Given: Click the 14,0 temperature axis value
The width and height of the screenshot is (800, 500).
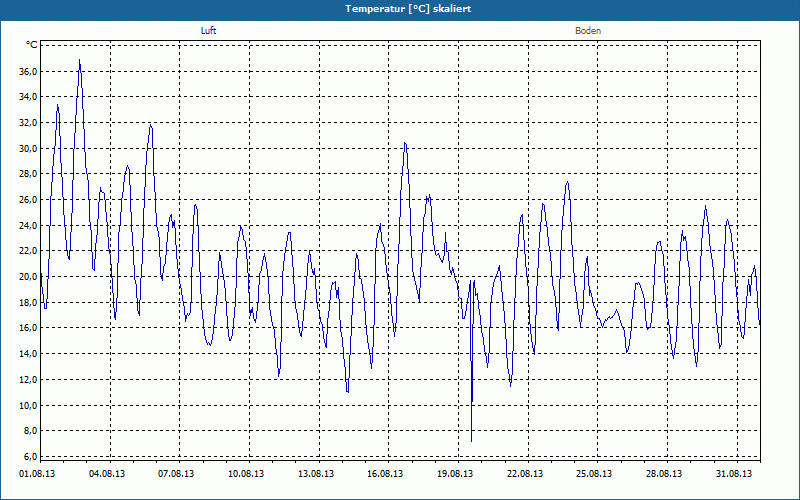Looking at the screenshot, I should (29, 354).
